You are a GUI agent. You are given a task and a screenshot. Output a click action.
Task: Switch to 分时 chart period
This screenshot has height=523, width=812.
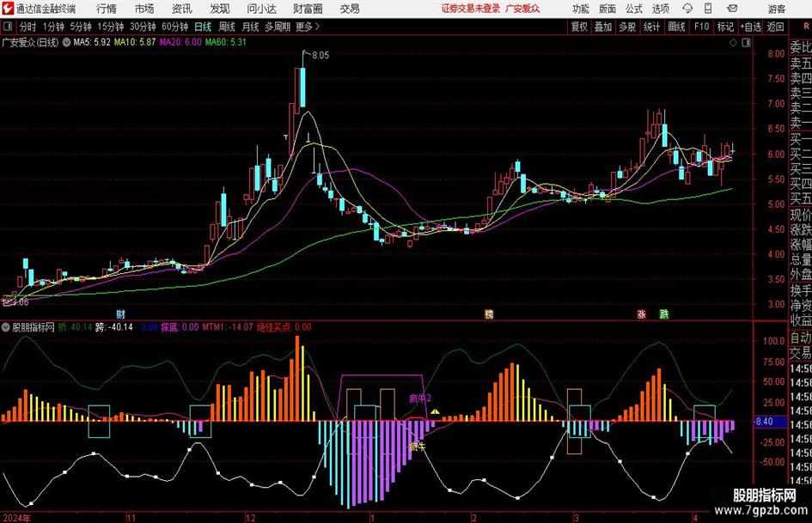click(x=27, y=27)
